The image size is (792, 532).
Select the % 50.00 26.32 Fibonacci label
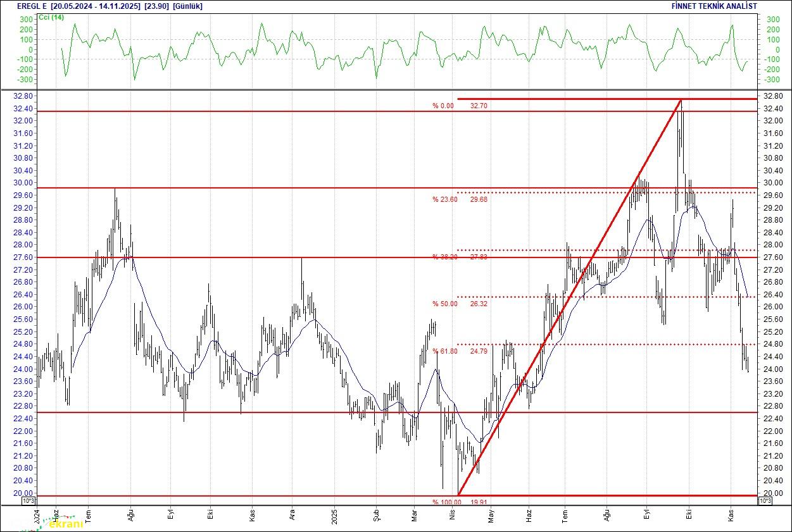point(460,304)
